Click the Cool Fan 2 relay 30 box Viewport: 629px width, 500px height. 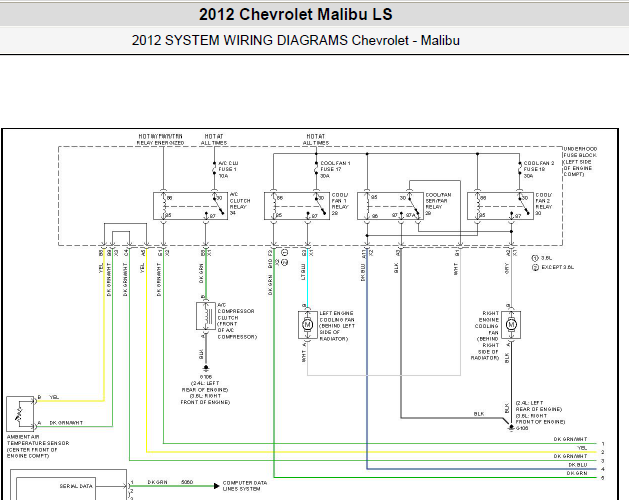click(500, 206)
